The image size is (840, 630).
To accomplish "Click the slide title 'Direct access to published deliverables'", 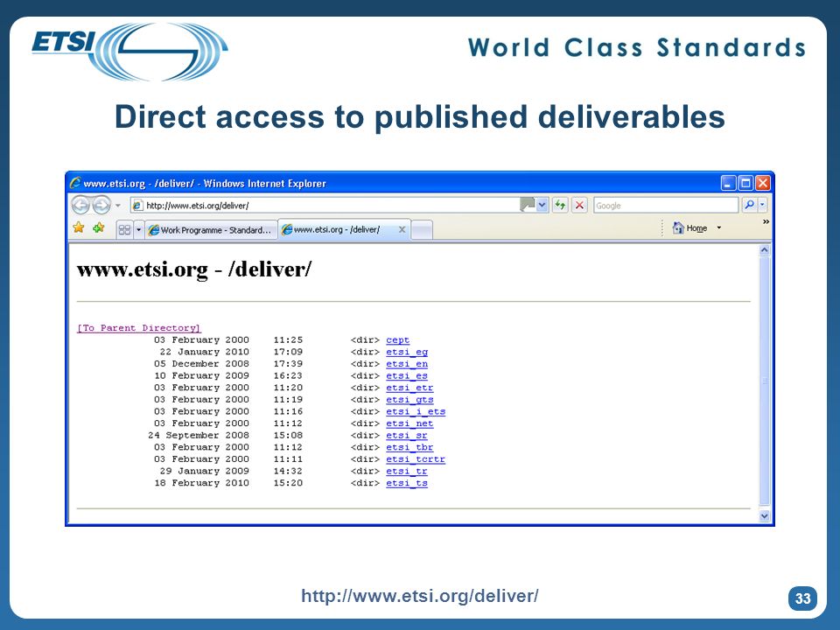I will point(419,116).
